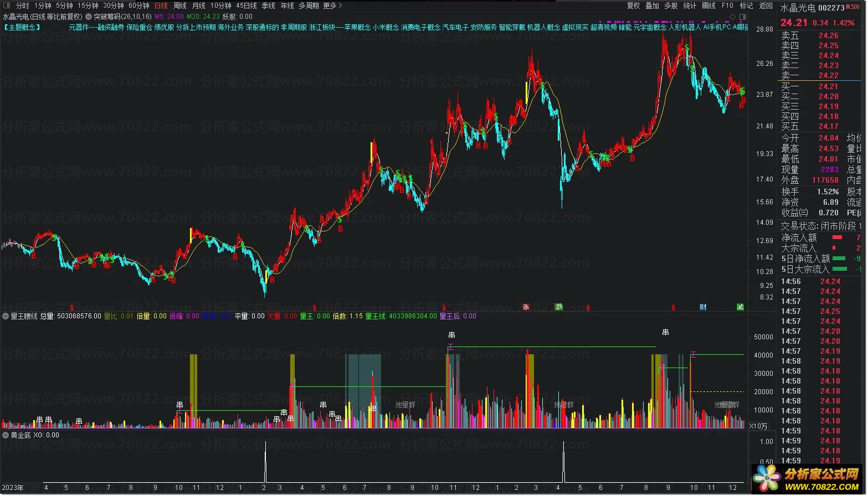This screenshot has height=496, width=868.
Task: Click the M20 moving average label
Action: (203, 17)
